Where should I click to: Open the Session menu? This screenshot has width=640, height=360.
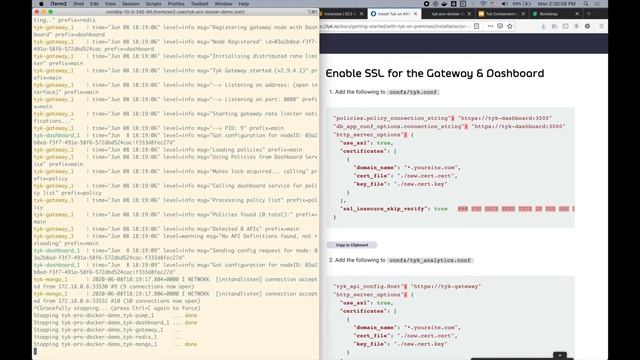[x=131, y=4]
